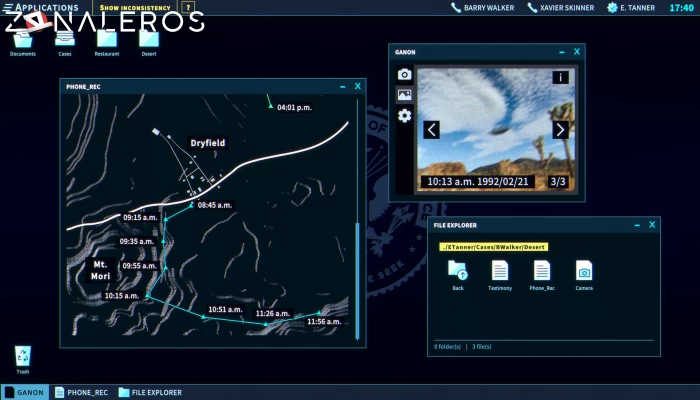Image resolution: width=700 pixels, height=400 pixels.
Task: Go to next photo in Ganon
Action: 560,130
